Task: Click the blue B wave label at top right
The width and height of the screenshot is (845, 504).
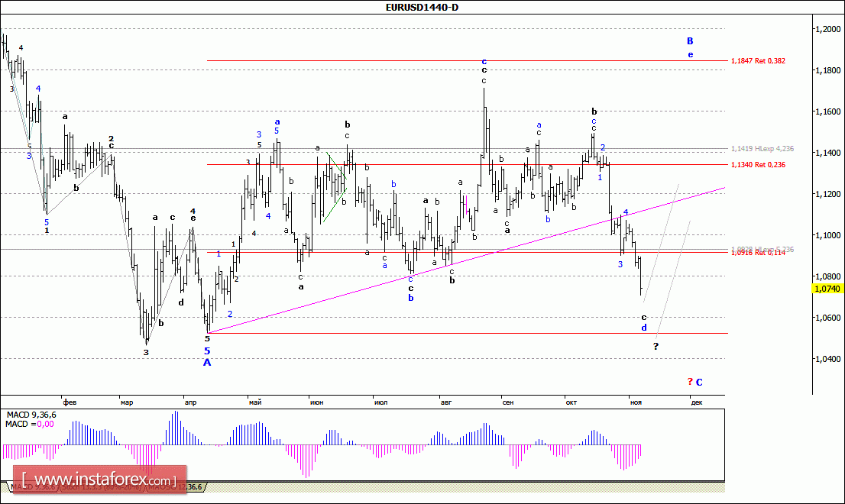Action: 690,40
